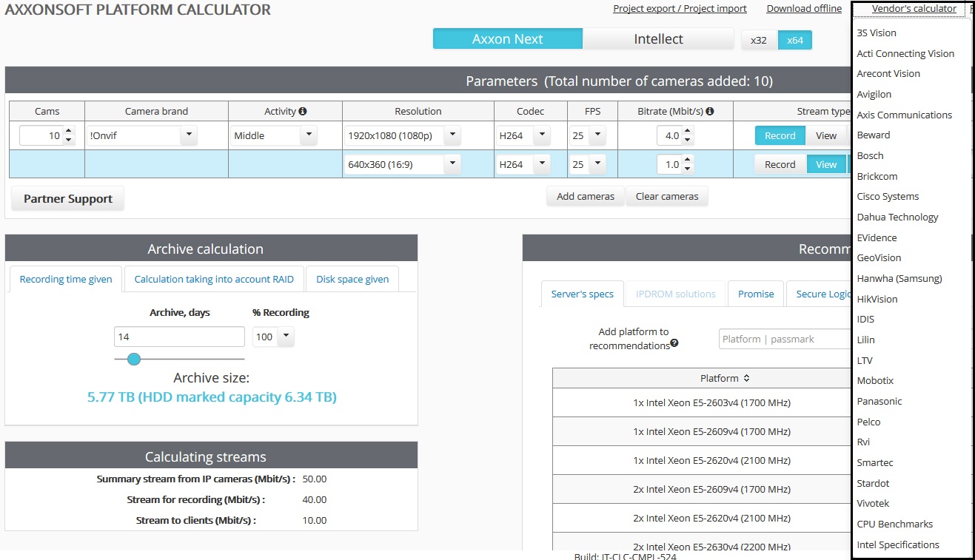Screen dimensions: 975x560
Task: Increase the Cams count with the up arrow
Action: click(69, 132)
